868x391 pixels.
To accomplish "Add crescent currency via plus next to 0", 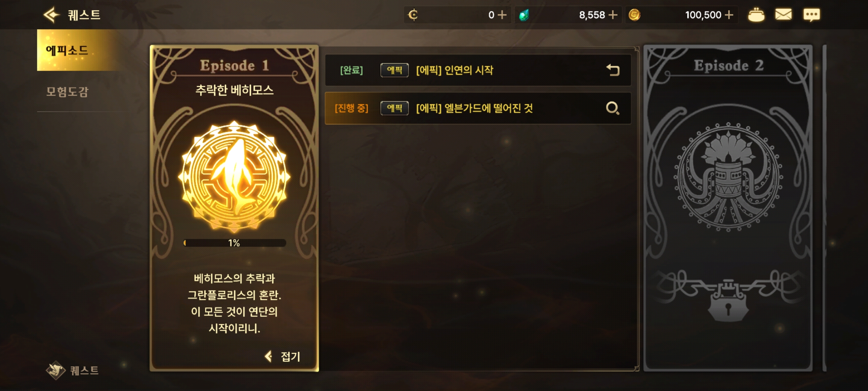I will (x=502, y=15).
